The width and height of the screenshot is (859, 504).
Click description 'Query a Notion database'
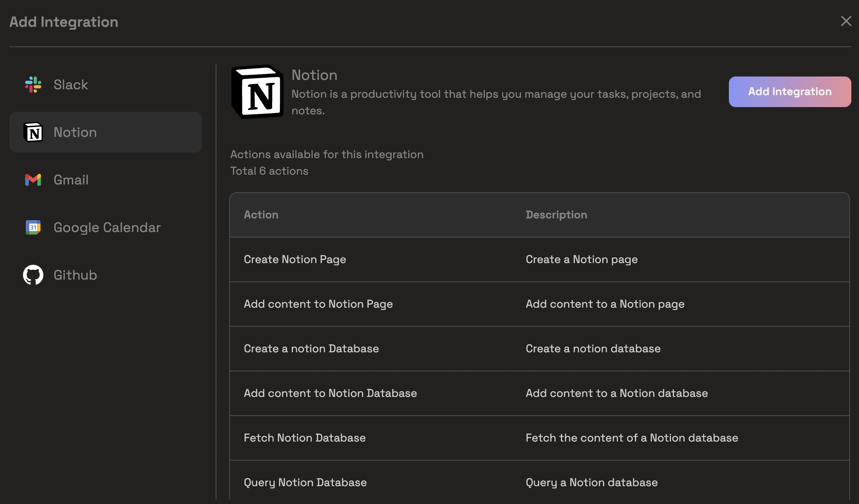[592, 482]
